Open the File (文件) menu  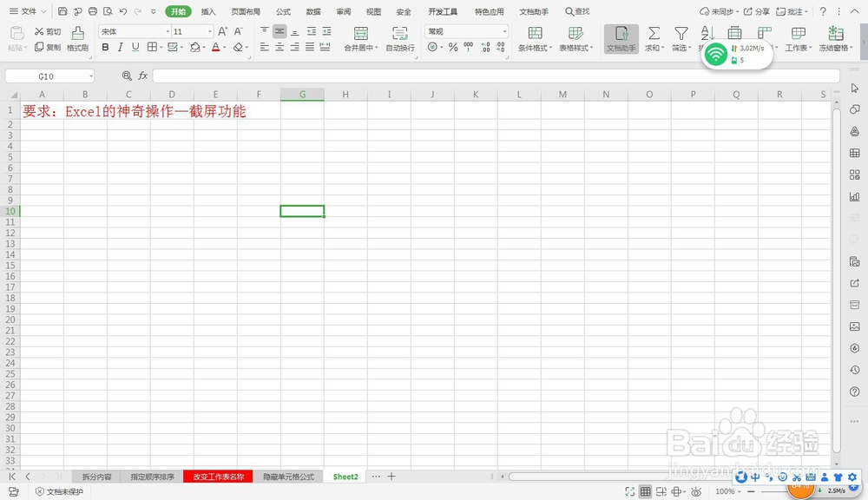point(28,11)
